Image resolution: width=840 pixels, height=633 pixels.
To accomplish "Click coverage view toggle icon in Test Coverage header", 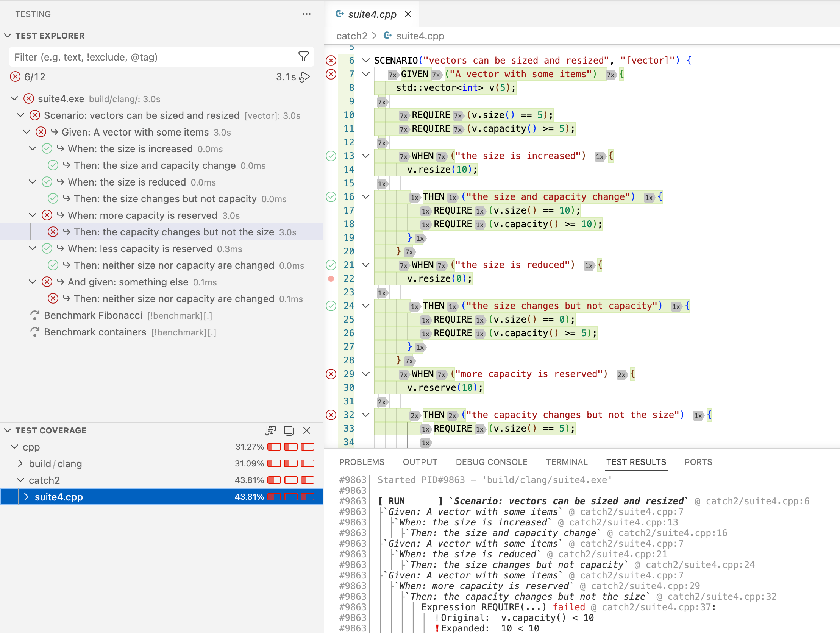I will 270,430.
